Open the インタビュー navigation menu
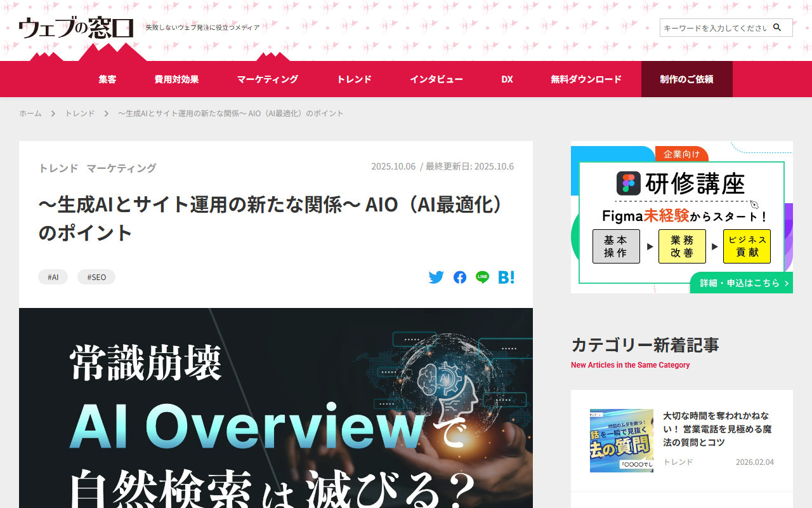 (x=436, y=79)
